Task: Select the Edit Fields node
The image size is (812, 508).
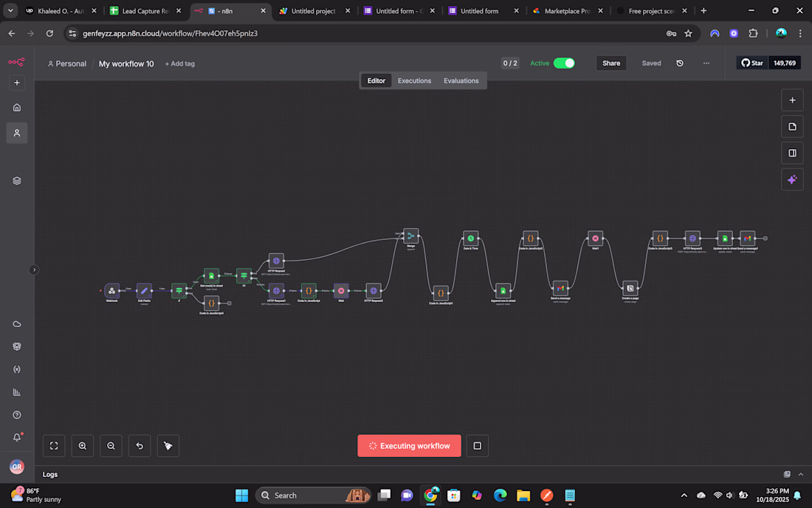Action: click(x=144, y=290)
